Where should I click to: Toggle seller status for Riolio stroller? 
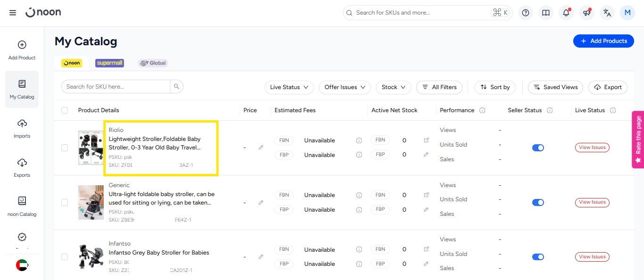(538, 148)
